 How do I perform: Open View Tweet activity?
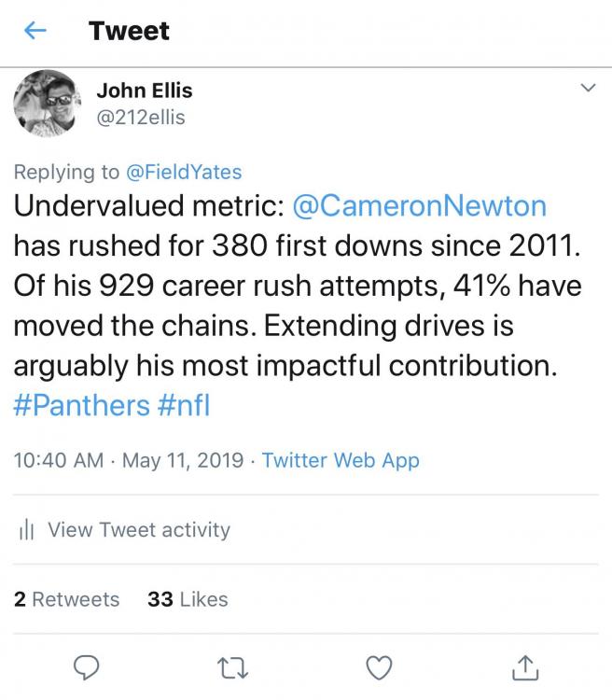point(138,530)
